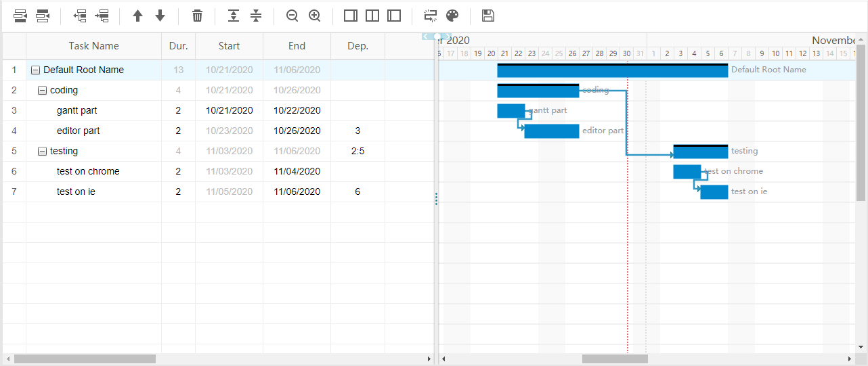Click the editor part task bar

pyautogui.click(x=551, y=131)
